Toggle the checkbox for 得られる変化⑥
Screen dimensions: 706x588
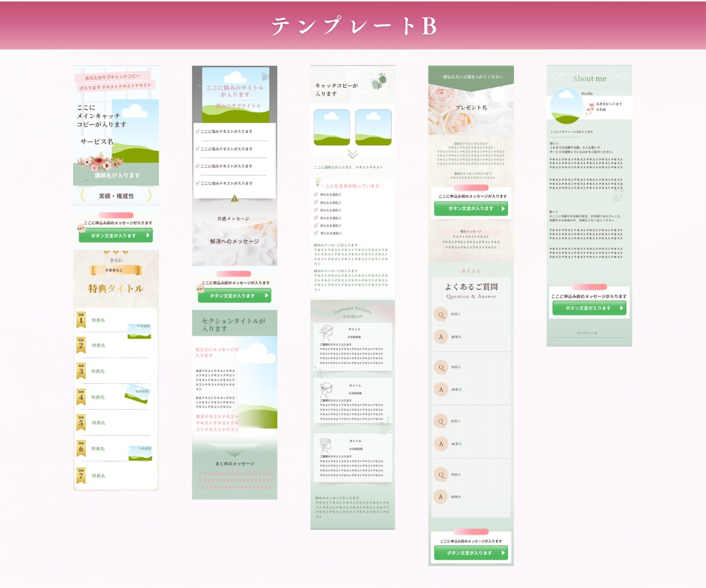click(316, 233)
